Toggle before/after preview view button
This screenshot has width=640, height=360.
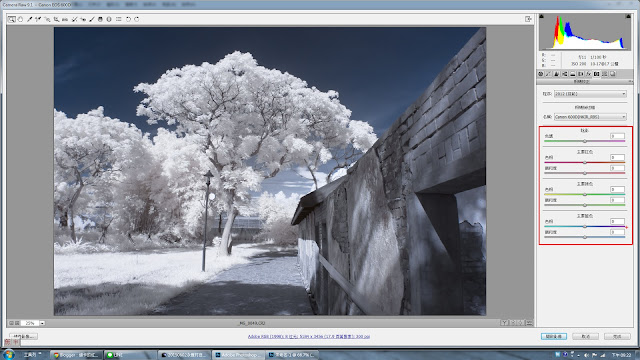[504, 323]
